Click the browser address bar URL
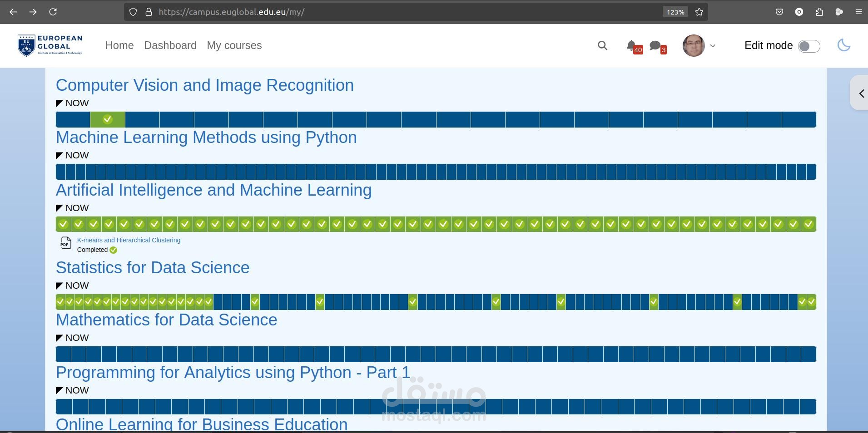 (363, 12)
